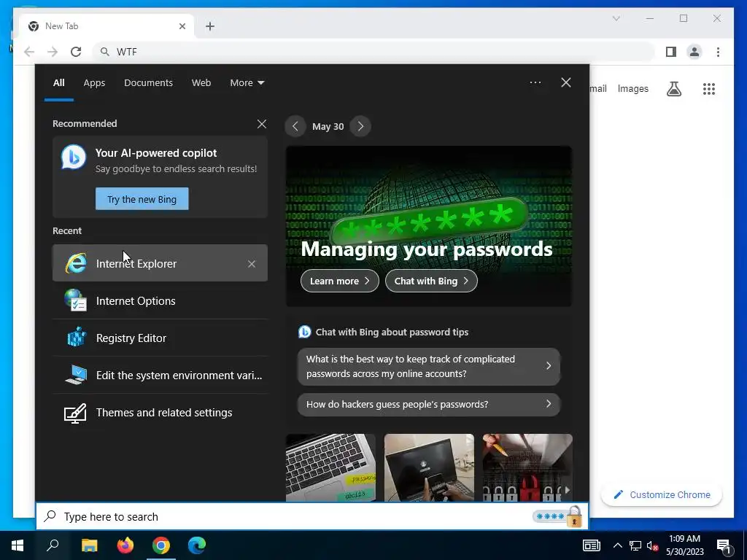Launch Registry Editor icon
Image resolution: width=747 pixels, height=560 pixels.
tap(76, 337)
